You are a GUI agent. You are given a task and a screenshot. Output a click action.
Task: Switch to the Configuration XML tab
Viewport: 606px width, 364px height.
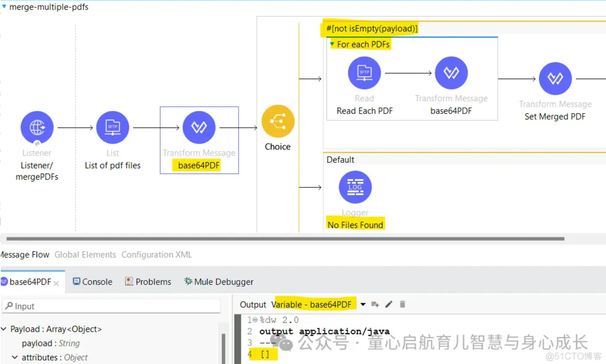[157, 254]
